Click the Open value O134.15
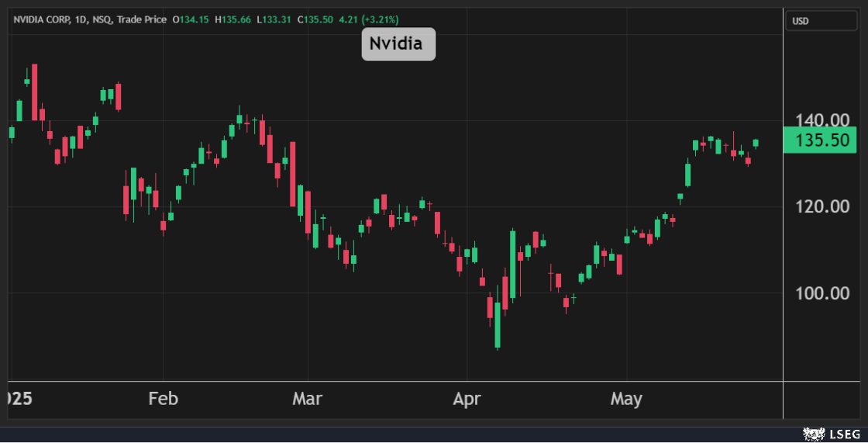The image size is (868, 443). tap(191, 19)
